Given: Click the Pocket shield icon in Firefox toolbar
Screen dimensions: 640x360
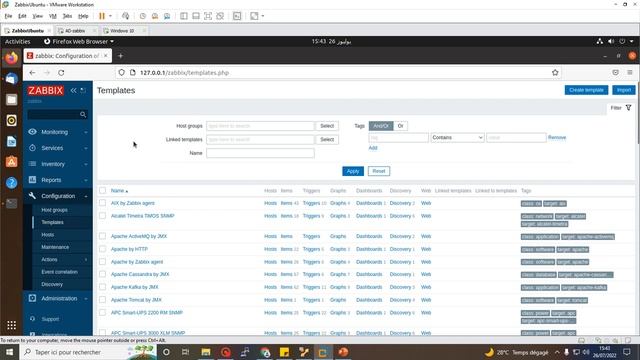Looking at the screenshot, I should [x=616, y=73].
